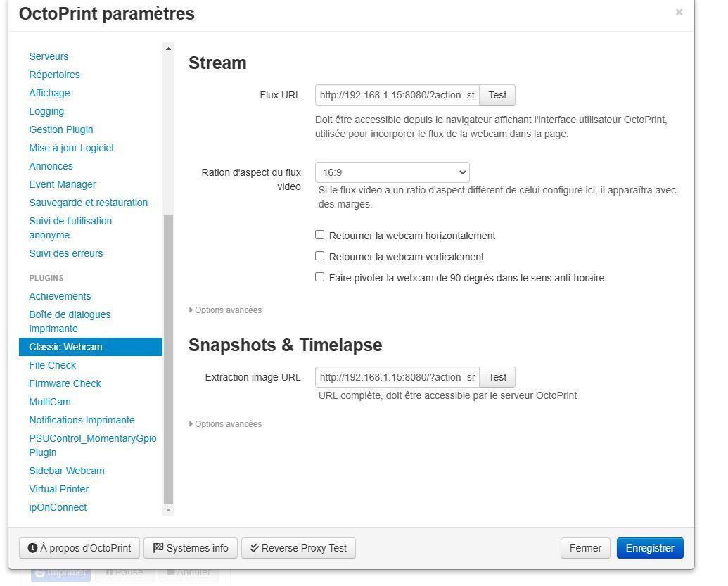Expand Options avancées under Stream
Image resolution: width=728 pixels, height=586 pixels.
click(x=225, y=310)
